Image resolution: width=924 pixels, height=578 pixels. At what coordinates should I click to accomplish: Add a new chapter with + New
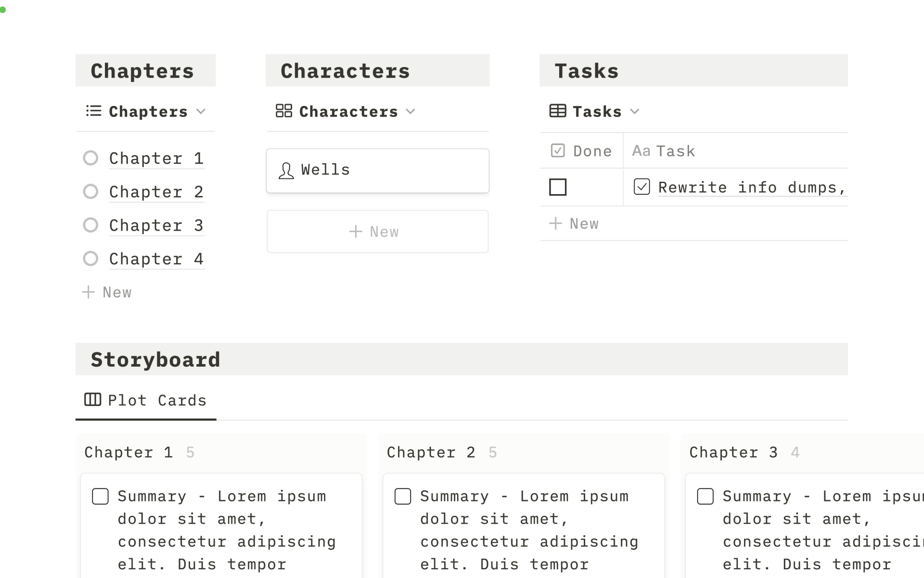pyautogui.click(x=107, y=292)
